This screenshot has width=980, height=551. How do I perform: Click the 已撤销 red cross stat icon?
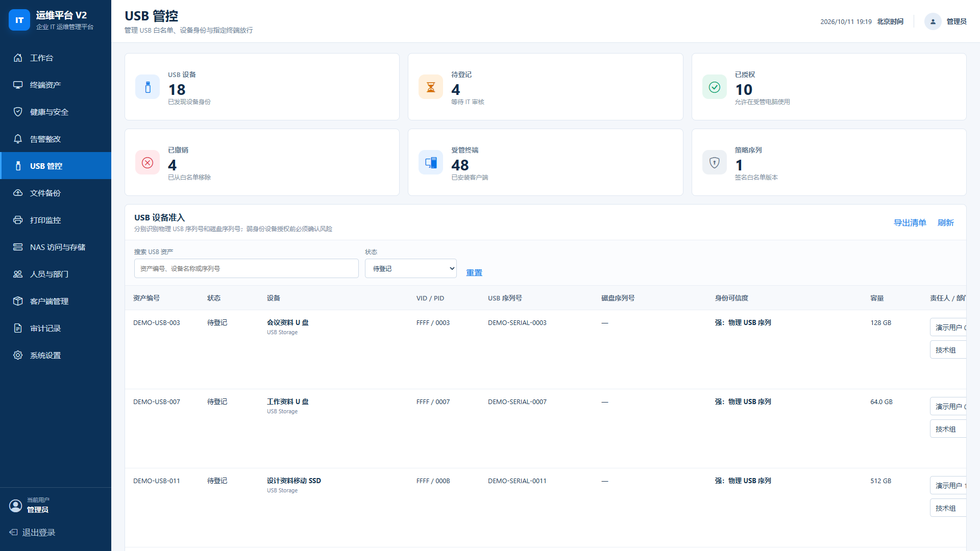(148, 162)
